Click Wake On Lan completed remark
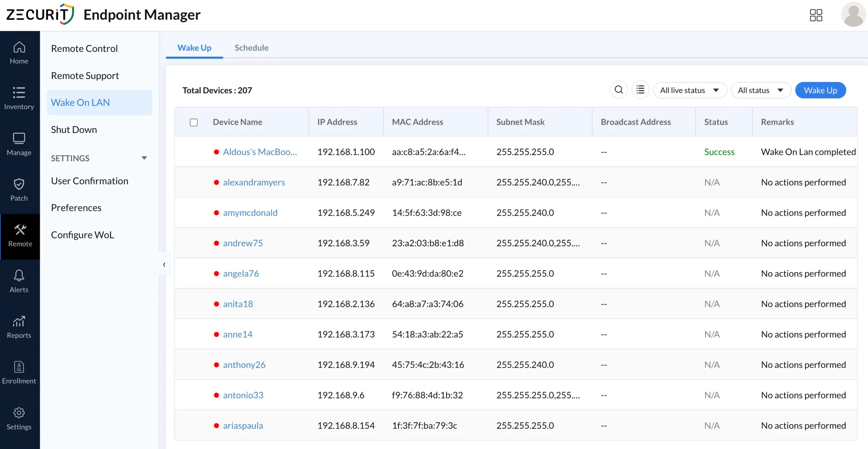Screen dimensions: 868x449 (x=808, y=152)
